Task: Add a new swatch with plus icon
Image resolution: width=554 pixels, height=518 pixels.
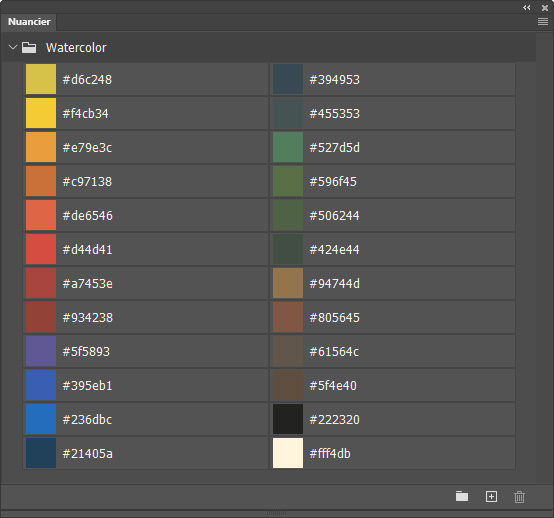Action: [491, 496]
